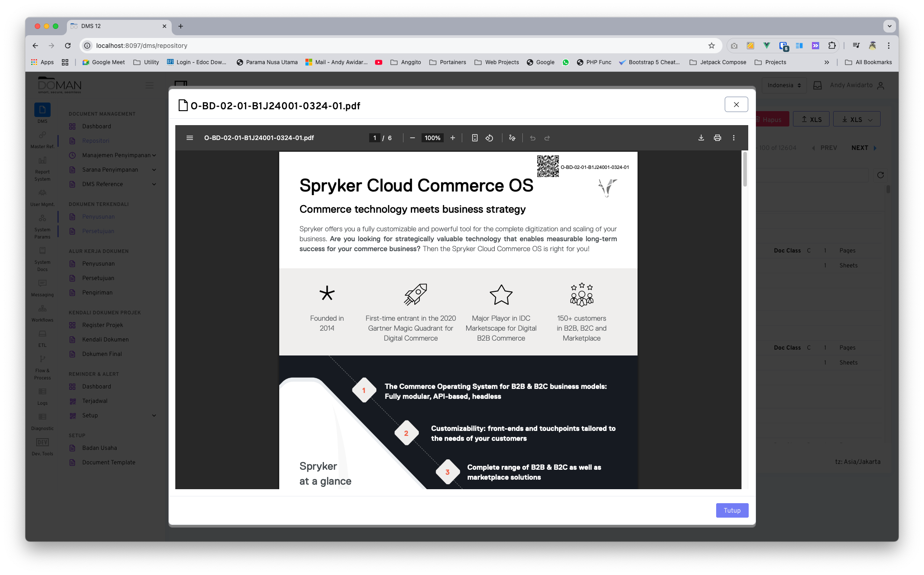The image size is (924, 575).
Task: Select the Workflows sidebar icon
Action: (42, 309)
